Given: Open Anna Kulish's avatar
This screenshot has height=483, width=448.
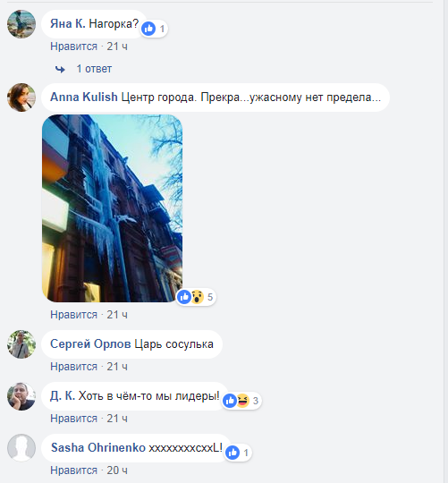Looking at the screenshot, I should (x=21, y=97).
